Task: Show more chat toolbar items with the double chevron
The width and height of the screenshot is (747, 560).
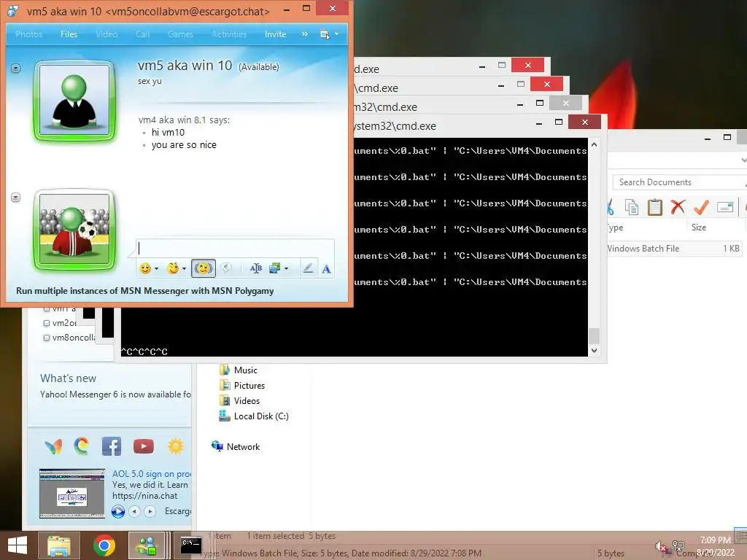Action: tap(305, 34)
